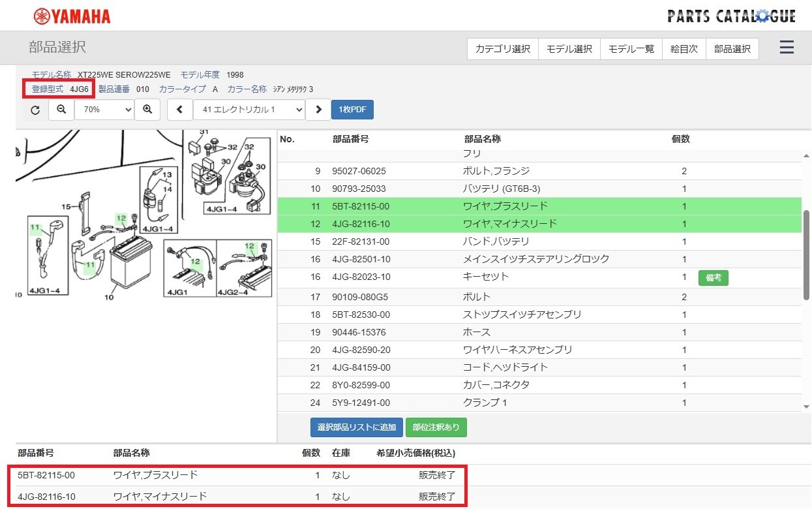Click the parts list scroll down arrow

[x=807, y=407]
